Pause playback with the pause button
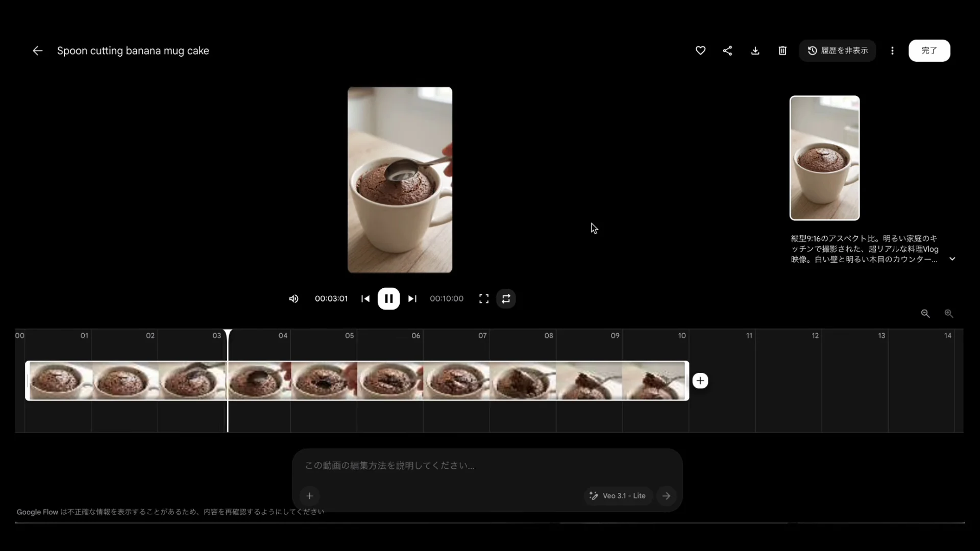Screen dimensions: 980x551 (x=388, y=298)
